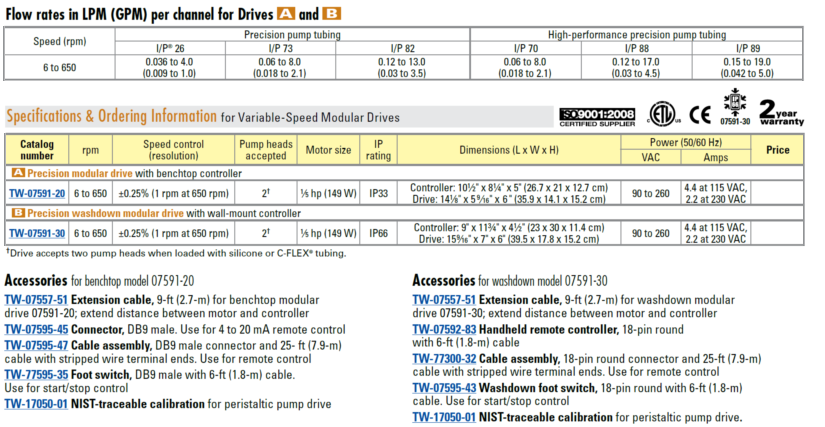Open the TW-07595-43 Washdown foot switch link
The width and height of the screenshot is (825, 427).
[444, 388]
